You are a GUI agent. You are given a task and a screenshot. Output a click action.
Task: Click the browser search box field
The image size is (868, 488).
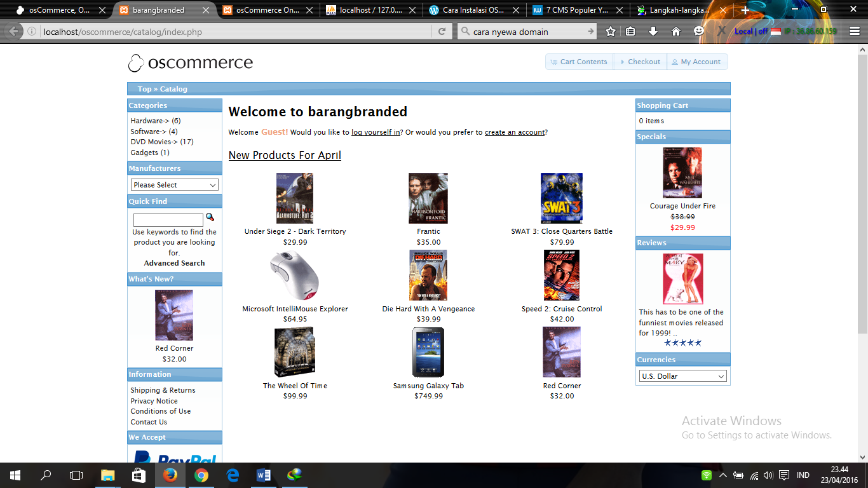(527, 31)
